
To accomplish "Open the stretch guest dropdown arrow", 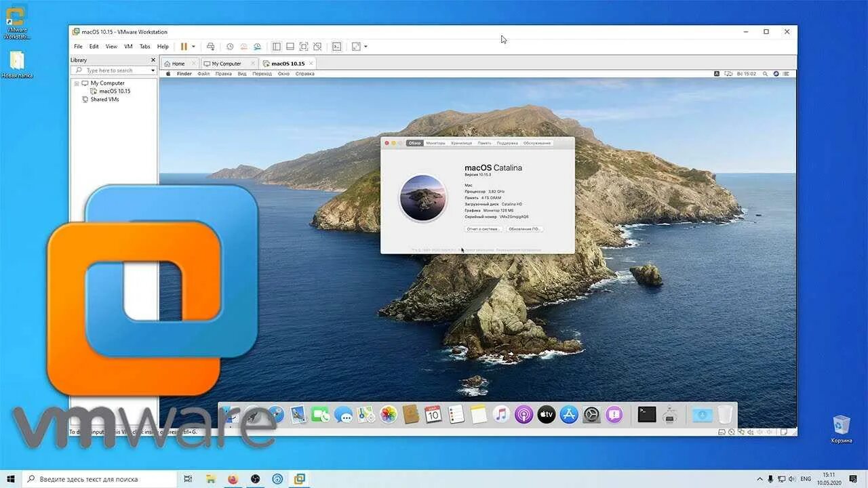I will pos(366,47).
